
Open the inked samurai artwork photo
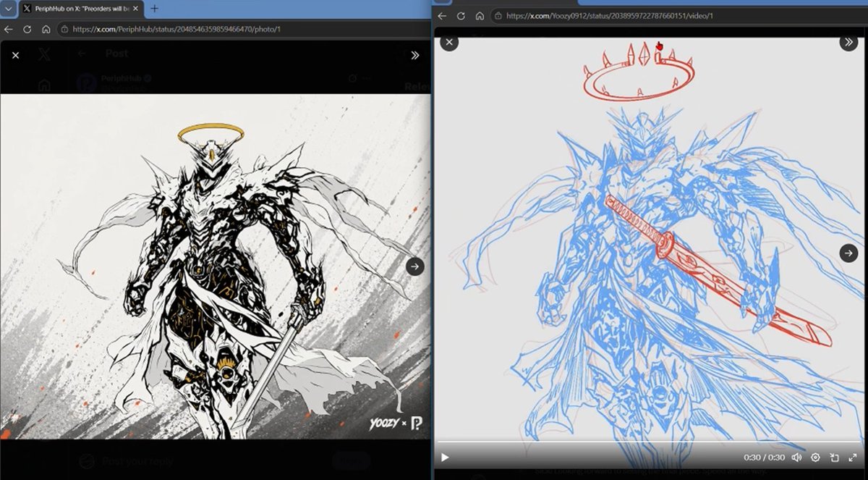[216, 266]
